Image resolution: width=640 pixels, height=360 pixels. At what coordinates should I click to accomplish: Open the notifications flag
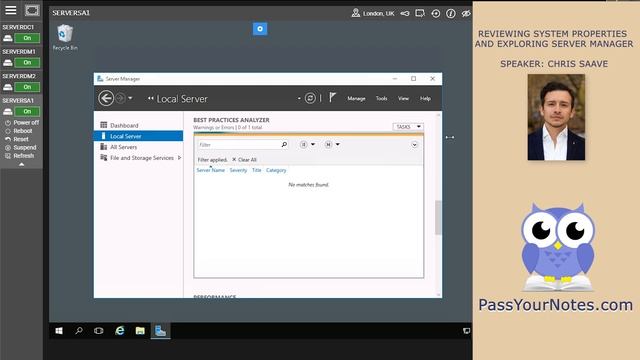[333, 98]
